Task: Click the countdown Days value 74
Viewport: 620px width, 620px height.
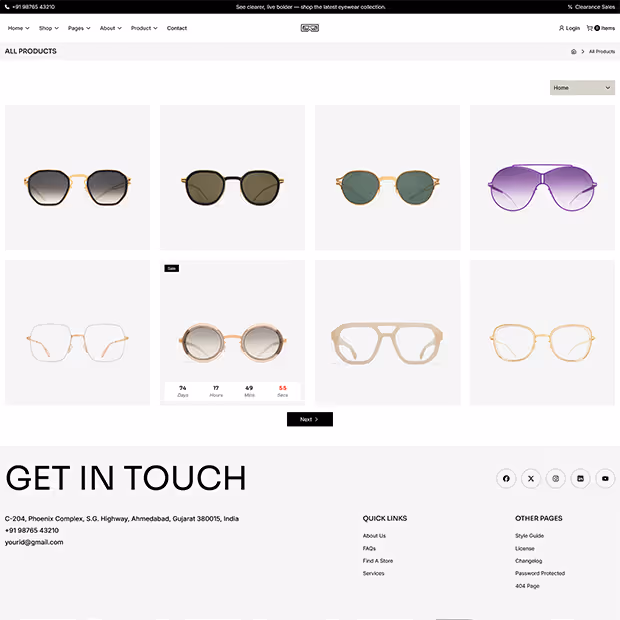Action: coord(183,388)
